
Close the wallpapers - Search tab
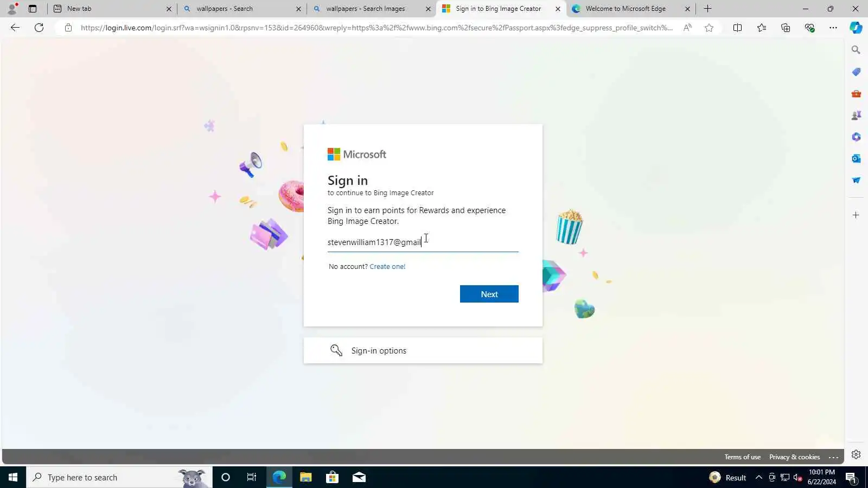click(298, 9)
